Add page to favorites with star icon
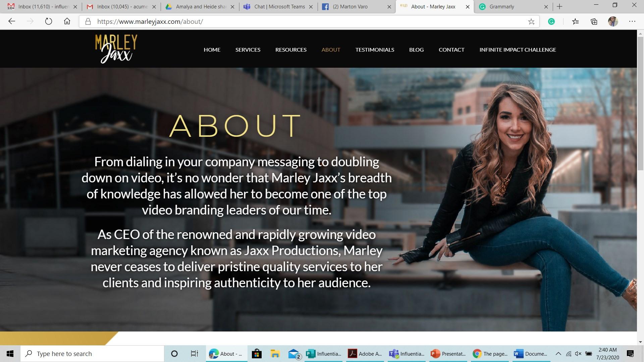 [531, 22]
